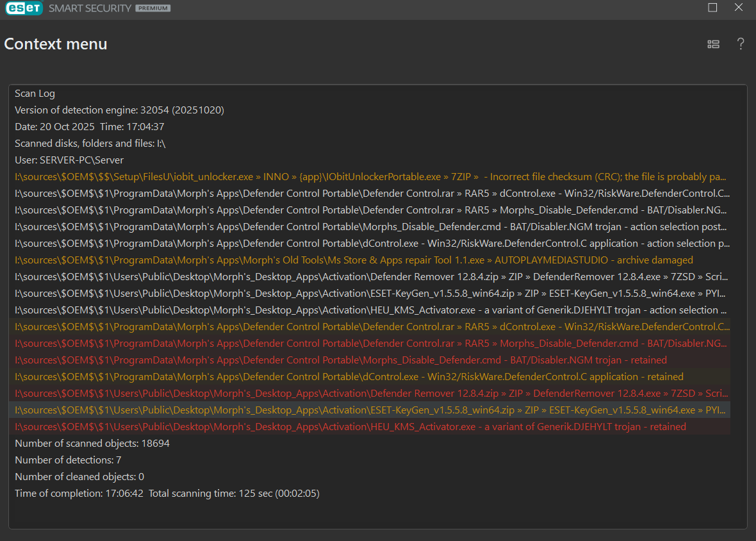756x541 pixels.
Task: Select the red Morphs_Disable_Defender.cmd retained entry
Action: 340,360
